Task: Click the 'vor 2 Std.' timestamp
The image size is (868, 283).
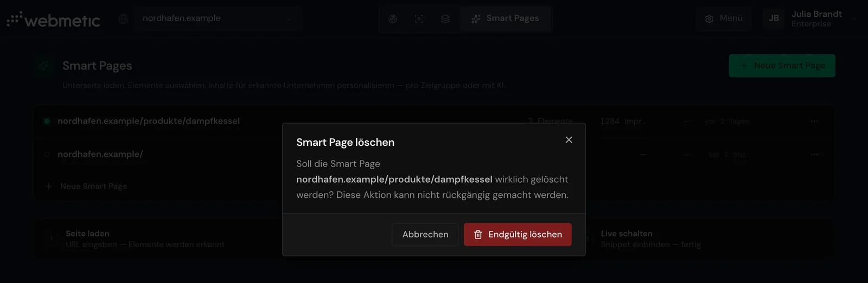Action: click(x=727, y=155)
